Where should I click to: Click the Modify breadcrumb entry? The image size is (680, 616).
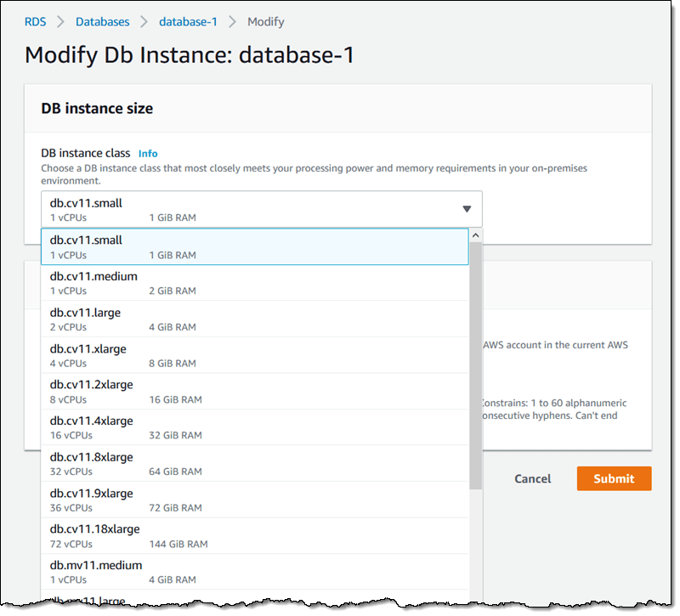(265, 21)
